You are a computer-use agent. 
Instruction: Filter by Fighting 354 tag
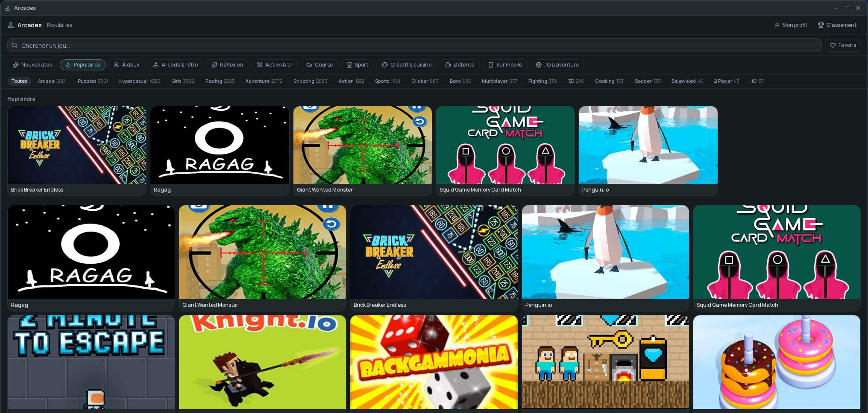tap(542, 81)
